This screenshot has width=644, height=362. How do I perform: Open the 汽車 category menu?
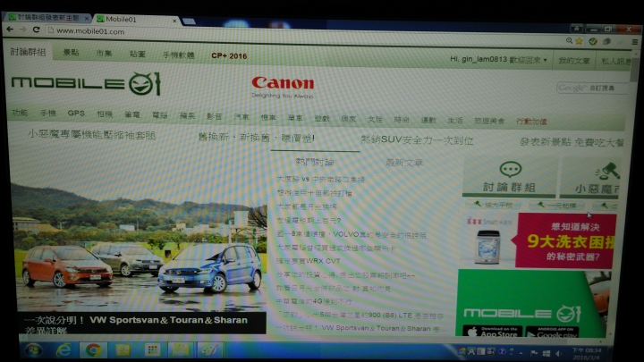pos(241,117)
